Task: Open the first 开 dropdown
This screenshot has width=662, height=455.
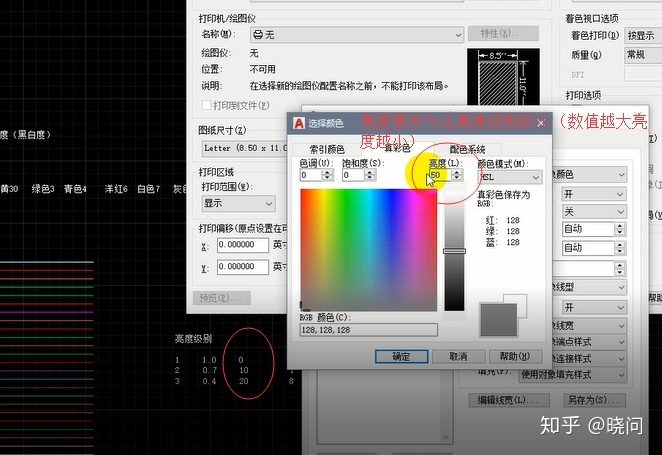Action: point(594,194)
